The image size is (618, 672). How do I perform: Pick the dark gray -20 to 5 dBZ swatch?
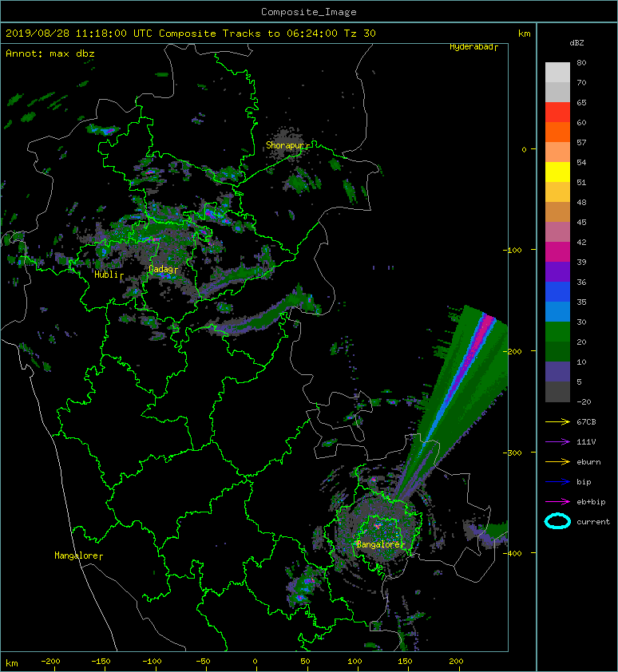coord(557,392)
